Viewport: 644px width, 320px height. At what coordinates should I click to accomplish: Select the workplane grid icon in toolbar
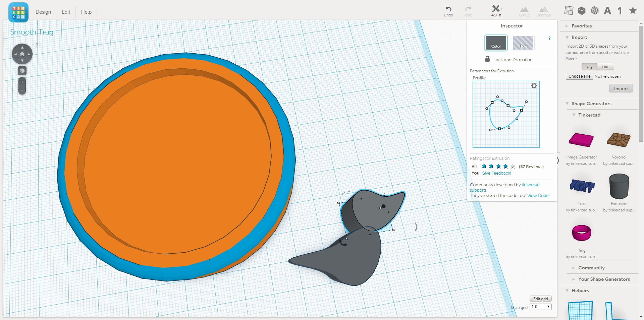point(569,10)
